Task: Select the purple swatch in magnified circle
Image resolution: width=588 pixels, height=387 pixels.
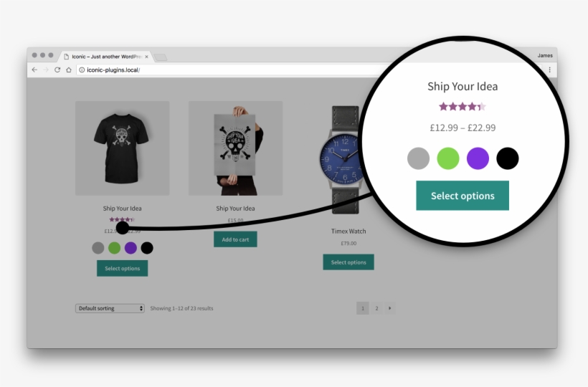Action: click(478, 158)
